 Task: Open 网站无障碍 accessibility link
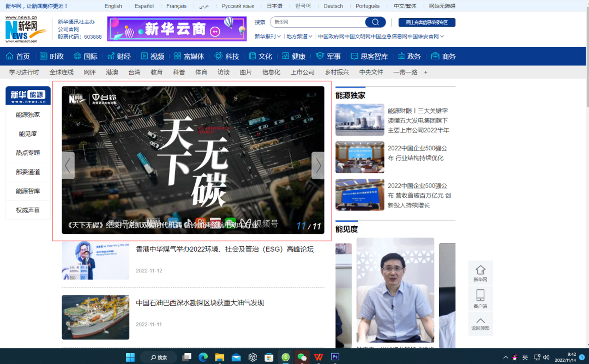click(442, 6)
